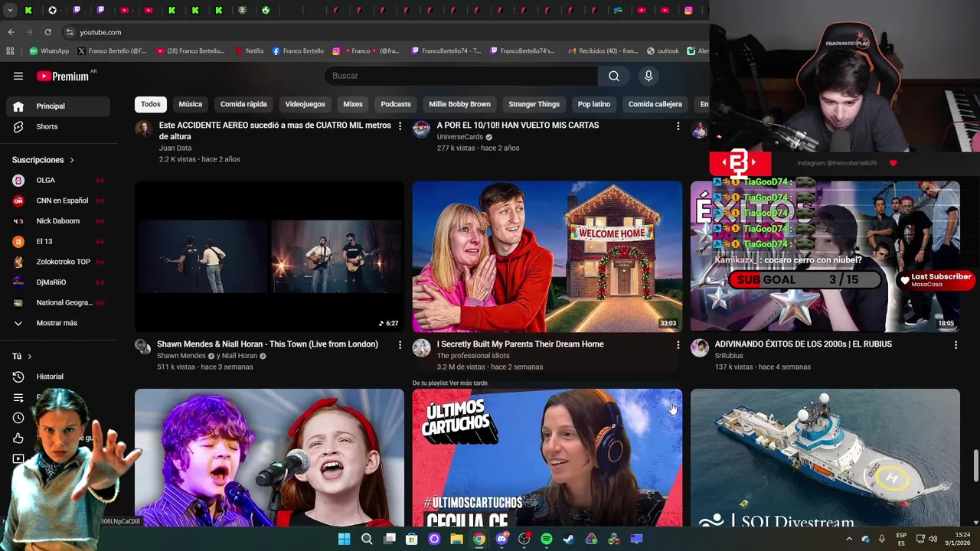Click the search magnifier button
The width and height of the screenshot is (980, 551).
click(614, 76)
